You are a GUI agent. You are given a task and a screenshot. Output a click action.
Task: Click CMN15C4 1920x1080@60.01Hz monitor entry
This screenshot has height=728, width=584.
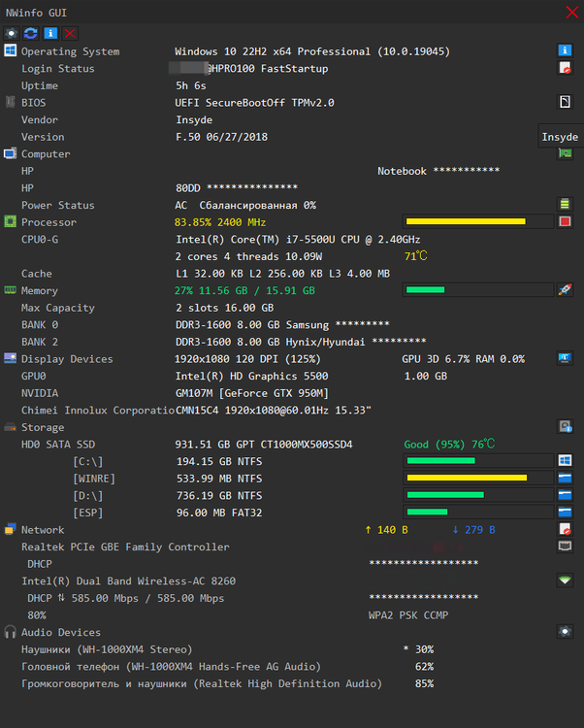pos(274,411)
